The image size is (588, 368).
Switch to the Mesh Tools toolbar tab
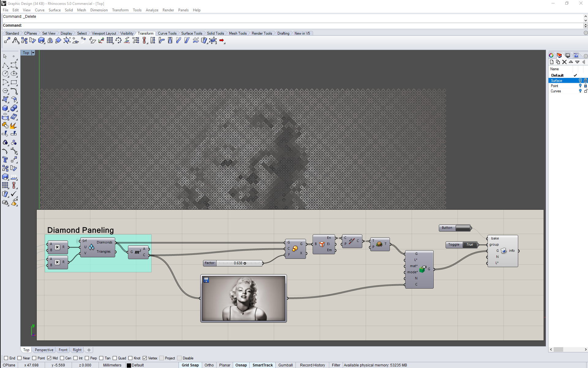(238, 33)
